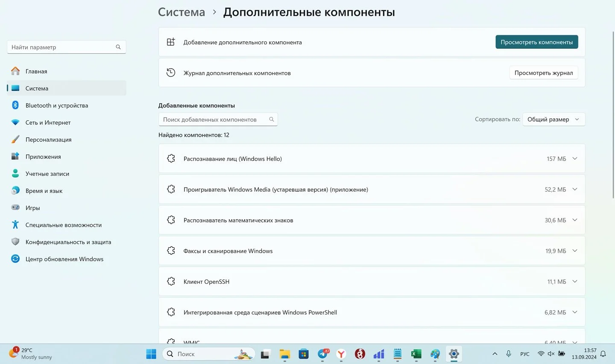This screenshot has height=364, width=615.
Task: Open Персонализация brush icon
Action: pyautogui.click(x=15, y=140)
